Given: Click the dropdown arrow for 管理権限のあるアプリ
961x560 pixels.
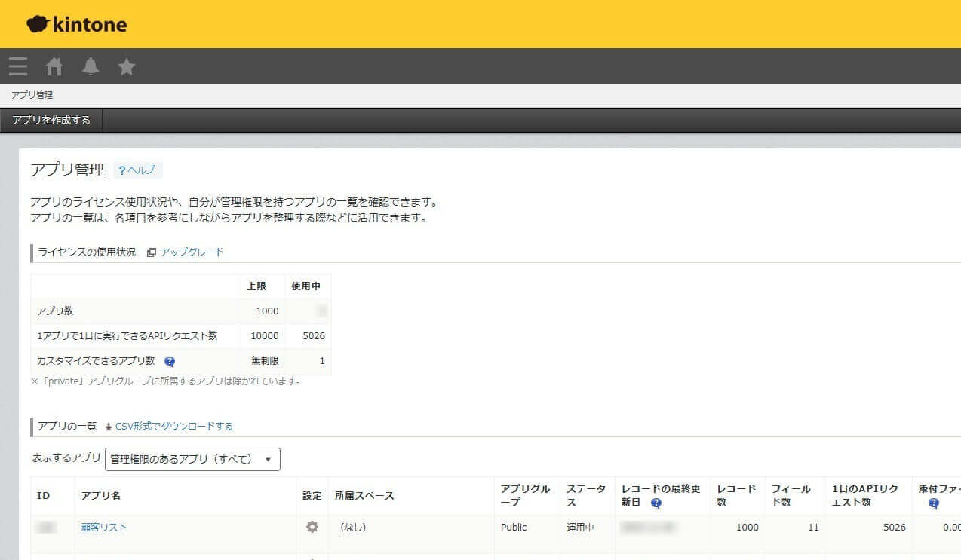Looking at the screenshot, I should coord(269,458).
